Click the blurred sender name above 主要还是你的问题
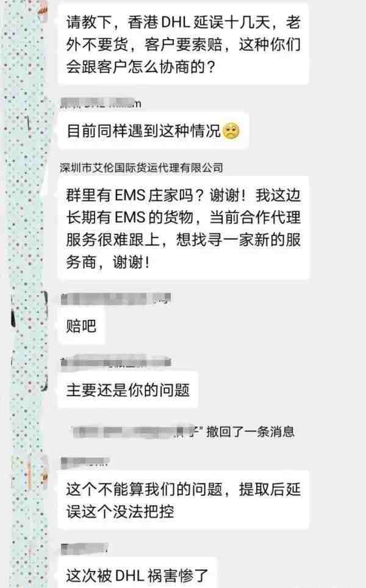Viewport: 366px width, 588px height. tap(116, 361)
